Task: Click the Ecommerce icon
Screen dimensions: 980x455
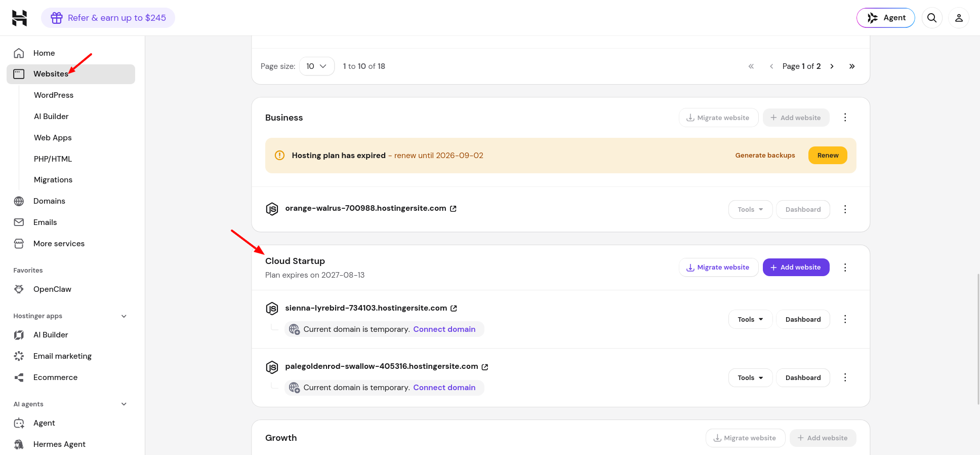Action: coord(19,377)
